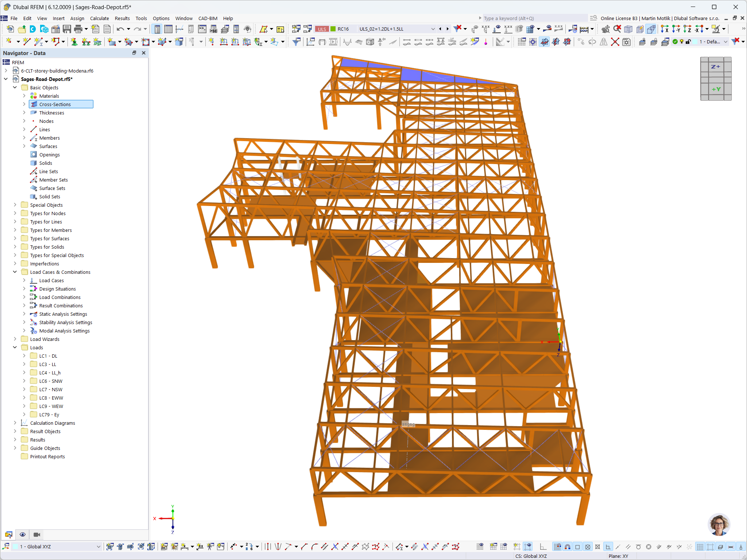Image resolution: width=747 pixels, height=560 pixels.
Task: Activate the mirror model tool
Action: pos(604,42)
